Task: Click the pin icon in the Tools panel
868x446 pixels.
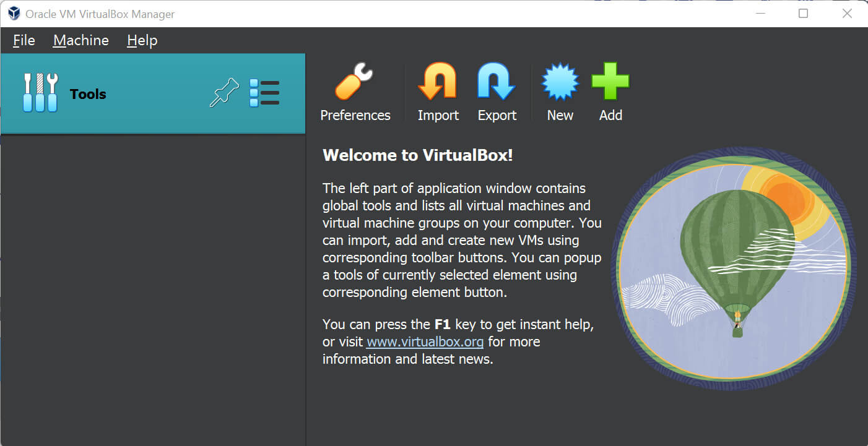Action: coord(224,92)
